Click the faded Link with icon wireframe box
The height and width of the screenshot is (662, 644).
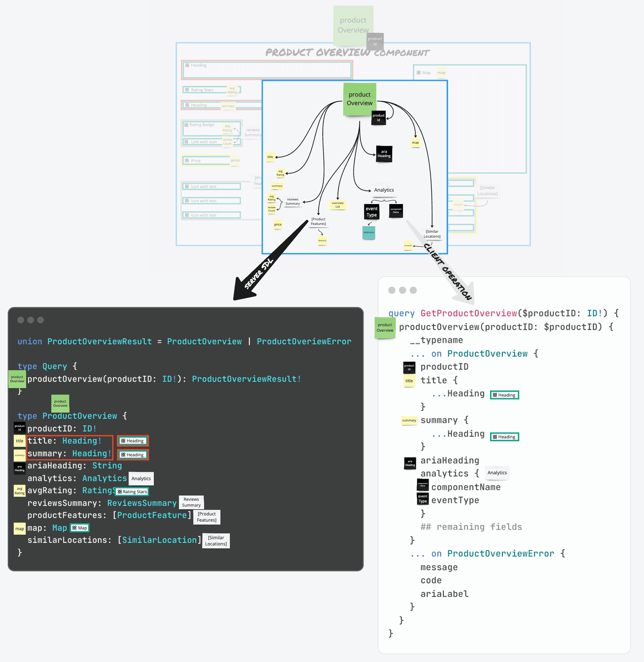click(211, 142)
